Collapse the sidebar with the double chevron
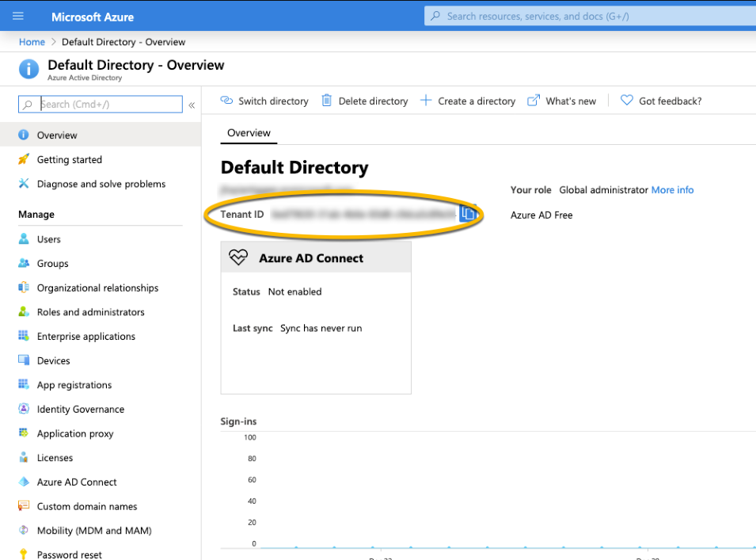The height and width of the screenshot is (560, 756). [192, 105]
